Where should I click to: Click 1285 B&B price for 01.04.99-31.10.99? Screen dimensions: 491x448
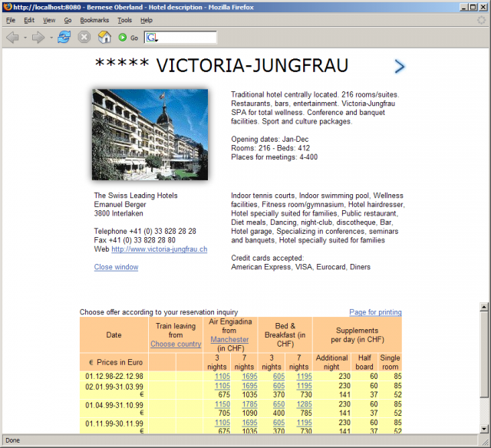(x=305, y=404)
